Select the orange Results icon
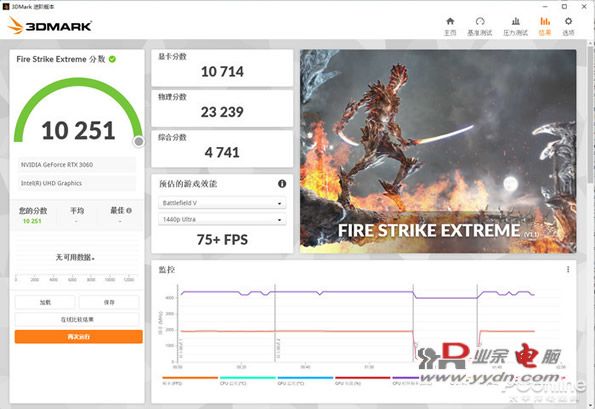The height and width of the screenshot is (409, 595). point(545,22)
